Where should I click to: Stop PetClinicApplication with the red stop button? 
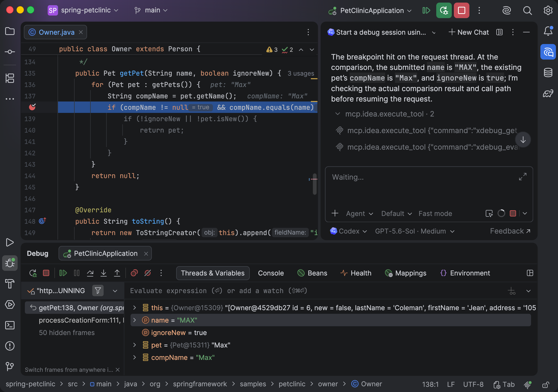(461, 11)
